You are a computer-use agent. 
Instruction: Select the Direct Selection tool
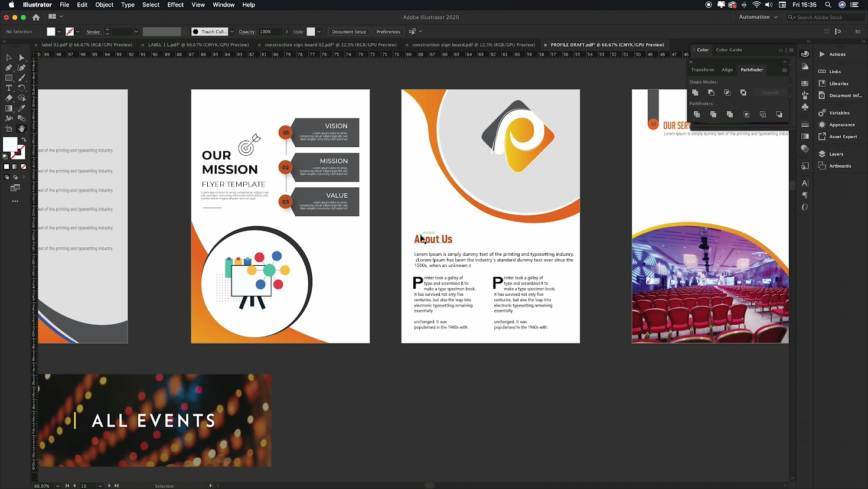point(22,57)
